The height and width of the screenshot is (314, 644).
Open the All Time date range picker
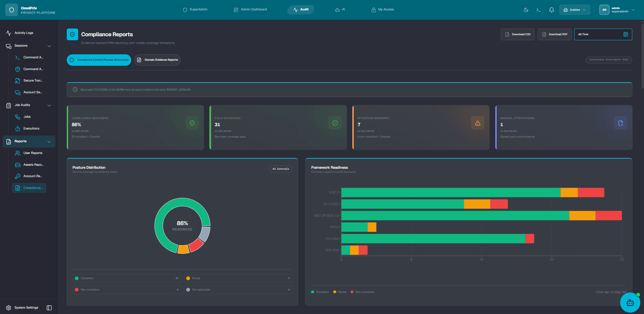pyautogui.click(x=603, y=34)
